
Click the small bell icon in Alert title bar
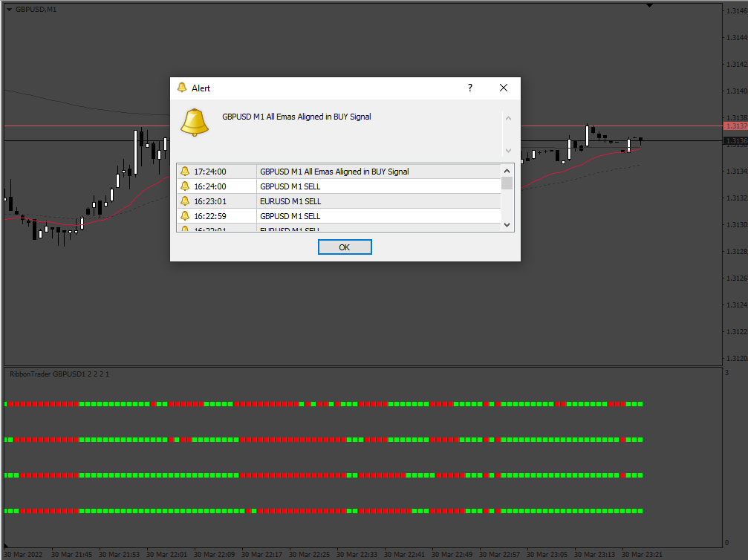pyautogui.click(x=182, y=88)
